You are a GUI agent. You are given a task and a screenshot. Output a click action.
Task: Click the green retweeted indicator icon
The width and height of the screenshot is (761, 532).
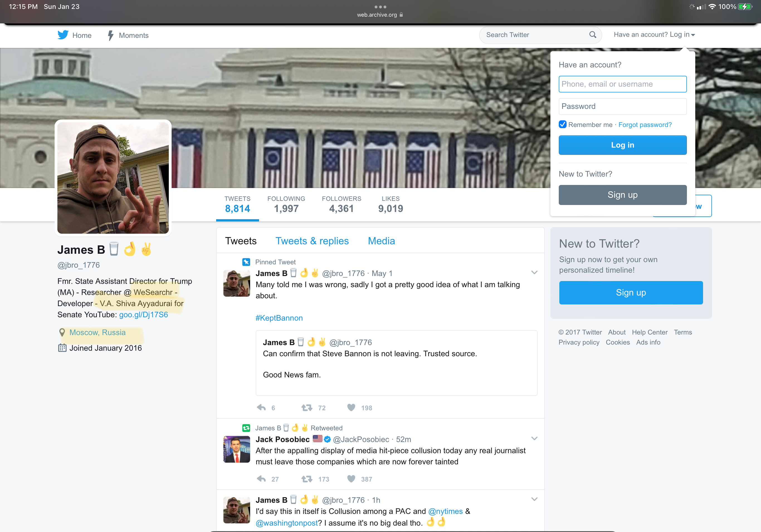pos(246,428)
